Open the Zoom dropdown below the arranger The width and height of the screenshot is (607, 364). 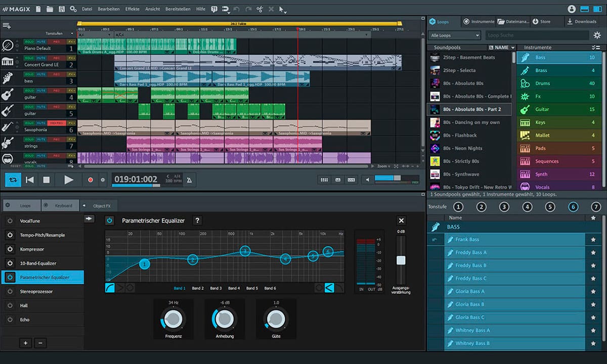point(384,166)
